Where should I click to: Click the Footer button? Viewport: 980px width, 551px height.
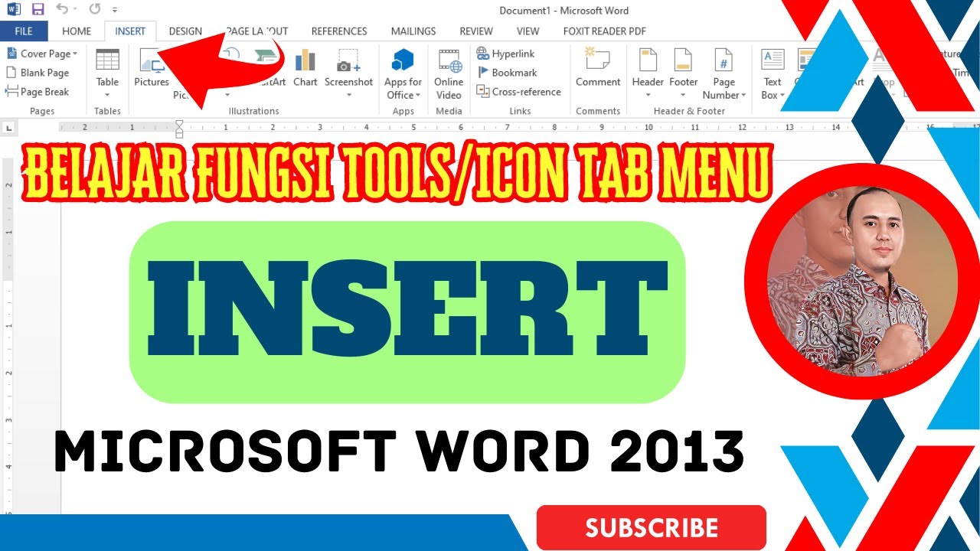(x=684, y=74)
